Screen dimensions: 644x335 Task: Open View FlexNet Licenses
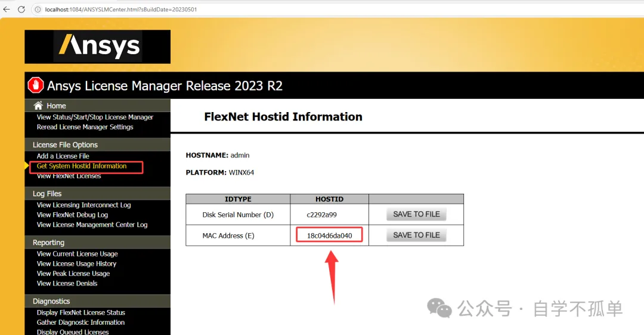coord(69,176)
